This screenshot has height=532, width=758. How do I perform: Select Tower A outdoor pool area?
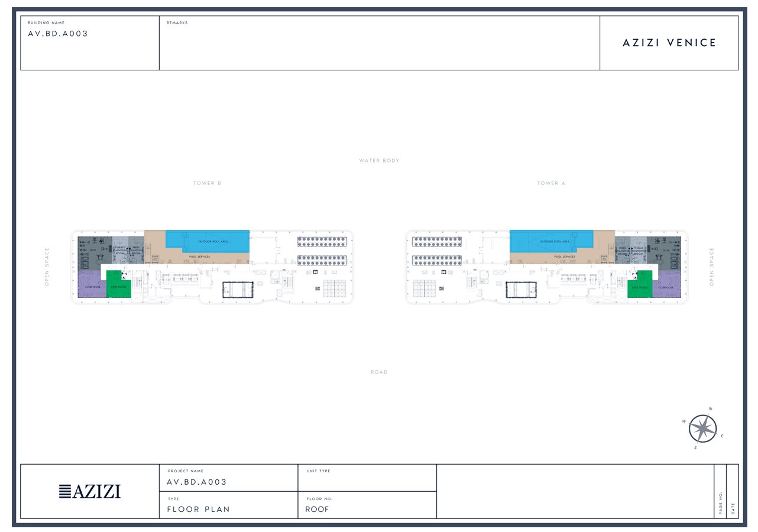(553, 241)
